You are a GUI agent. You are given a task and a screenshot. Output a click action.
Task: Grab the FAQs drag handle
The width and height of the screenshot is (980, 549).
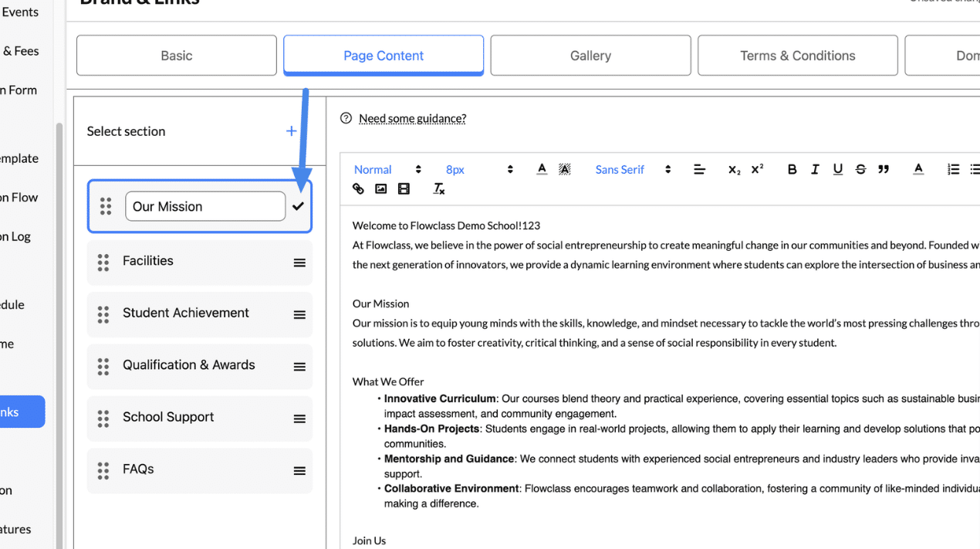[103, 470]
